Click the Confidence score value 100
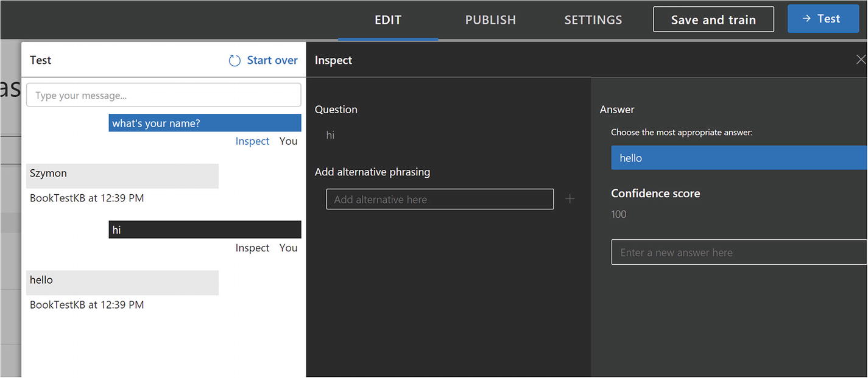The height and width of the screenshot is (378, 868). click(619, 214)
